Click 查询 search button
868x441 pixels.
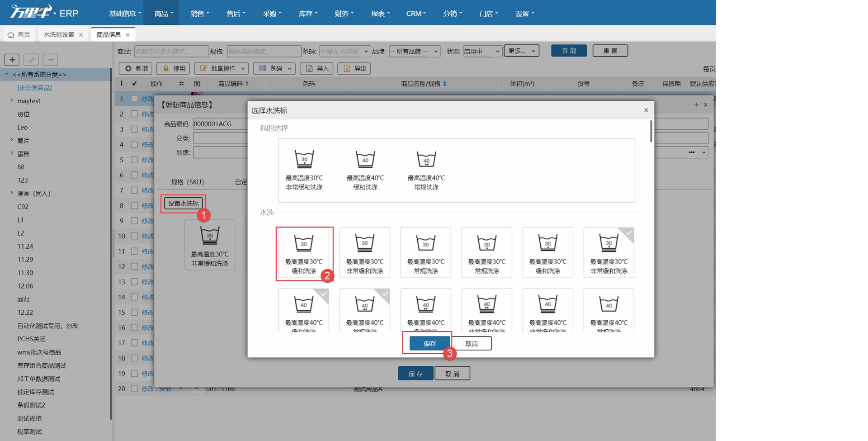point(569,51)
